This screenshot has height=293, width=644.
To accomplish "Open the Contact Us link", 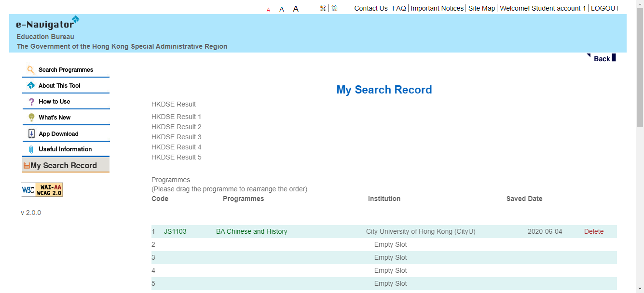I will click(371, 8).
